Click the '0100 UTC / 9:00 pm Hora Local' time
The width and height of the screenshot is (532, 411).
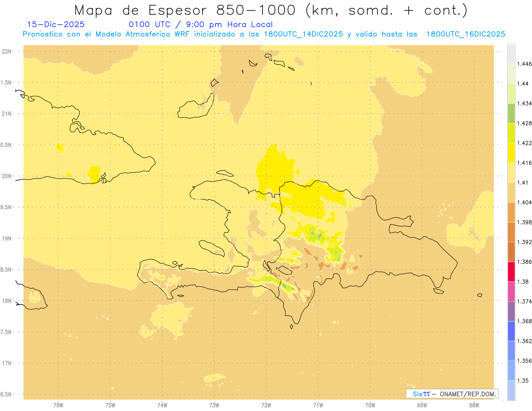click(x=201, y=24)
